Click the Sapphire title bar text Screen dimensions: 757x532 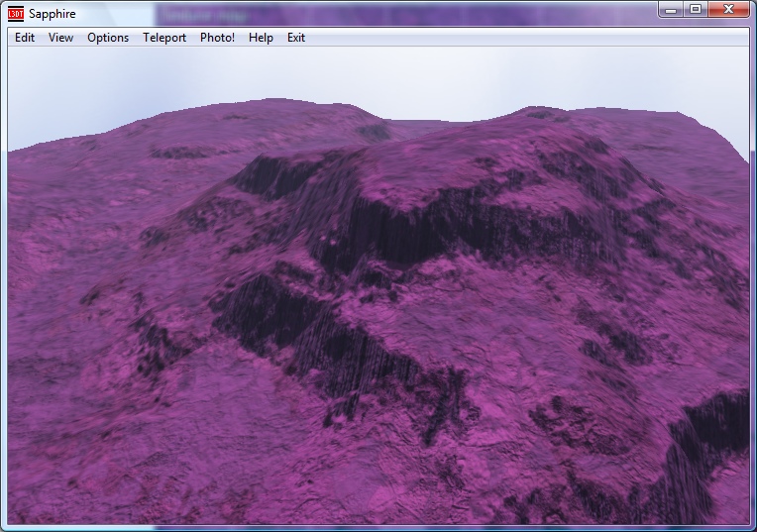click(53, 14)
